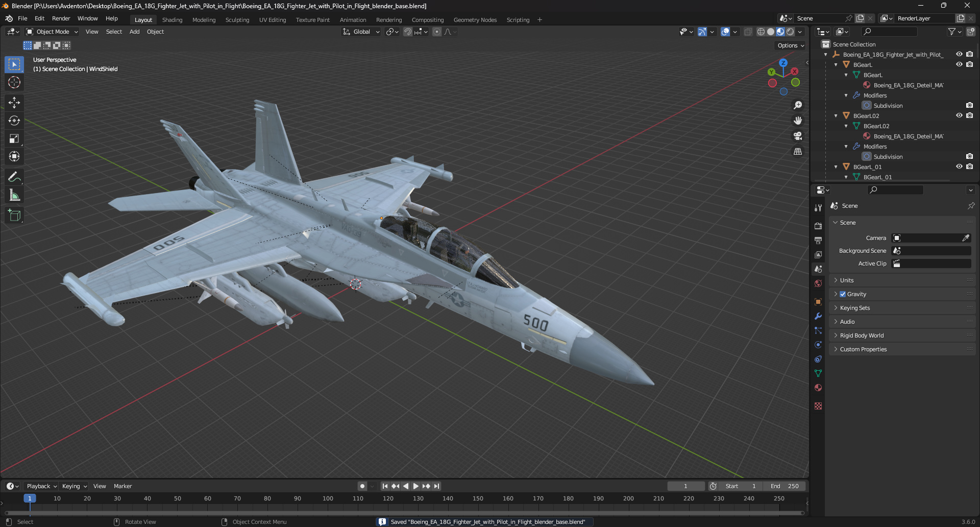980x527 pixels.
Task: Switch to Shading workspace tab
Action: (x=172, y=20)
